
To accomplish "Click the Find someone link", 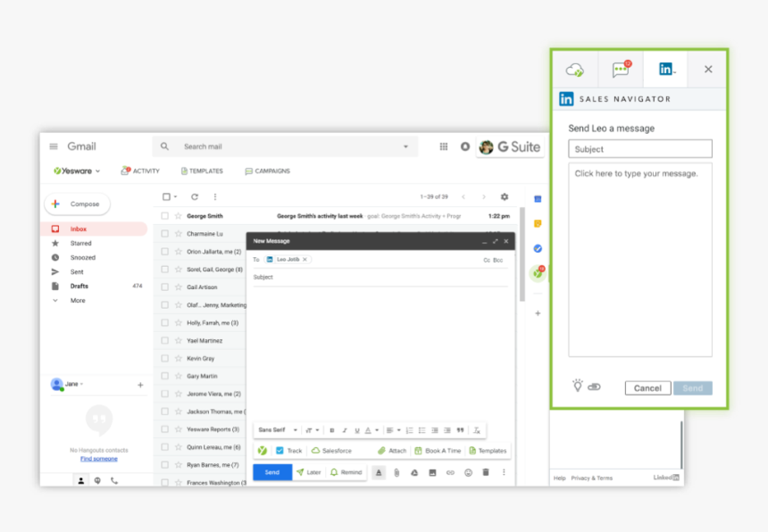I will pyautogui.click(x=99, y=459).
